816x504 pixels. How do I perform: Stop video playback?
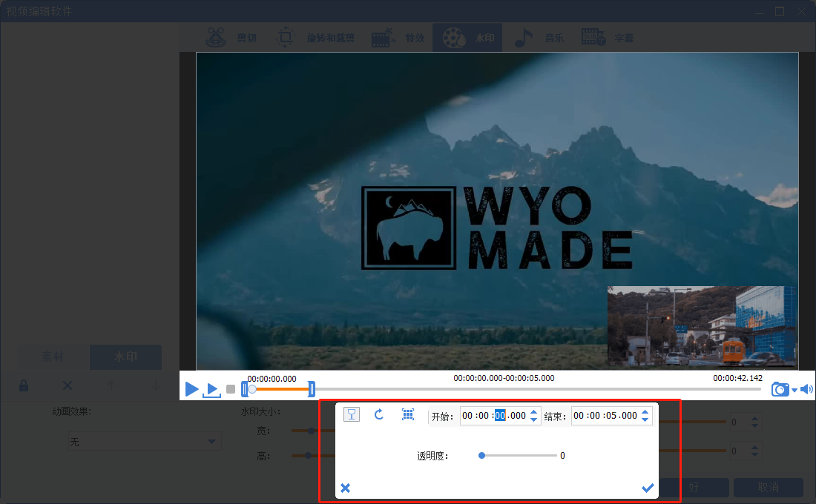(231, 389)
